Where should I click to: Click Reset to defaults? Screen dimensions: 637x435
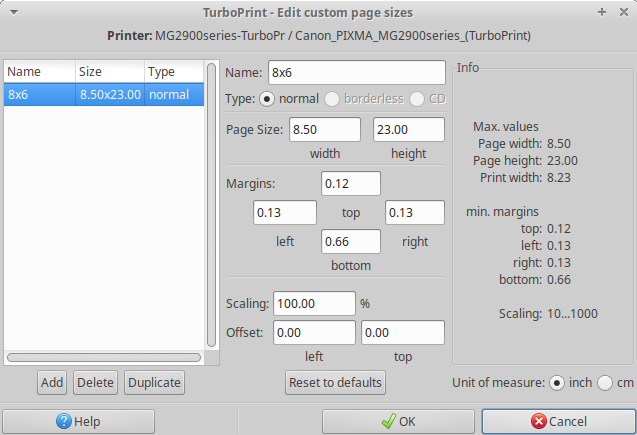click(x=335, y=382)
